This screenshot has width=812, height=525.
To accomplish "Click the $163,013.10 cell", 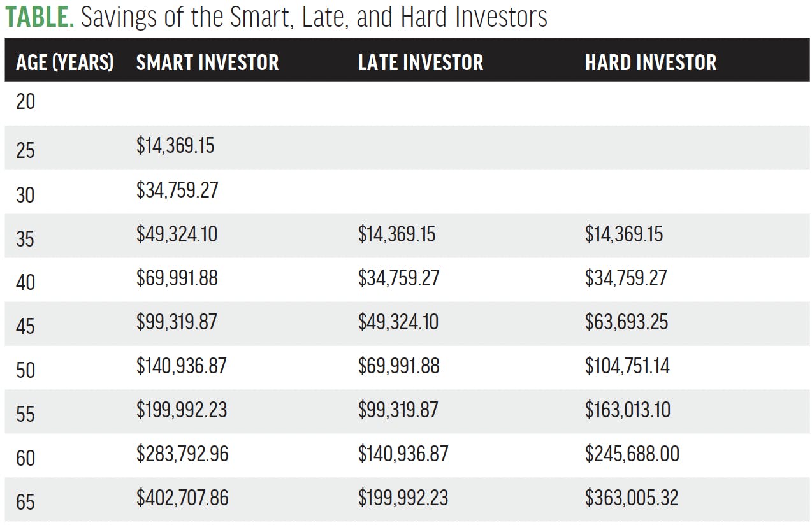I will (x=627, y=410).
